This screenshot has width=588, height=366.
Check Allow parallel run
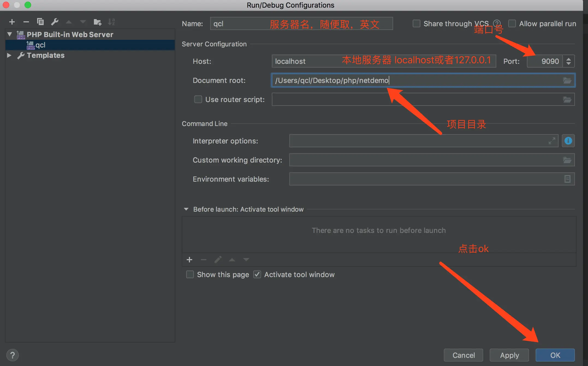512,24
